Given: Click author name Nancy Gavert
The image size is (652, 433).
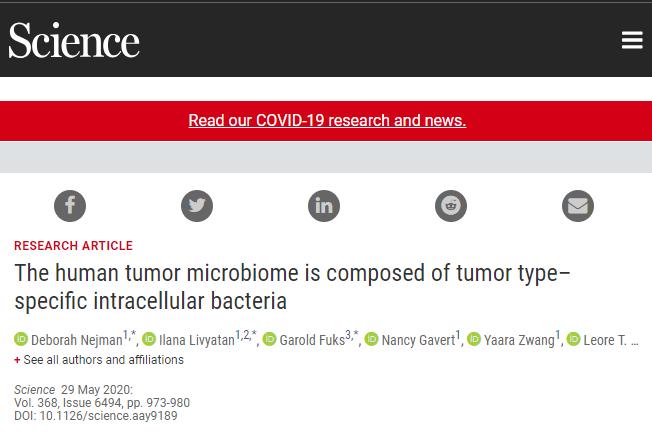Looking at the screenshot, I should (x=418, y=341).
